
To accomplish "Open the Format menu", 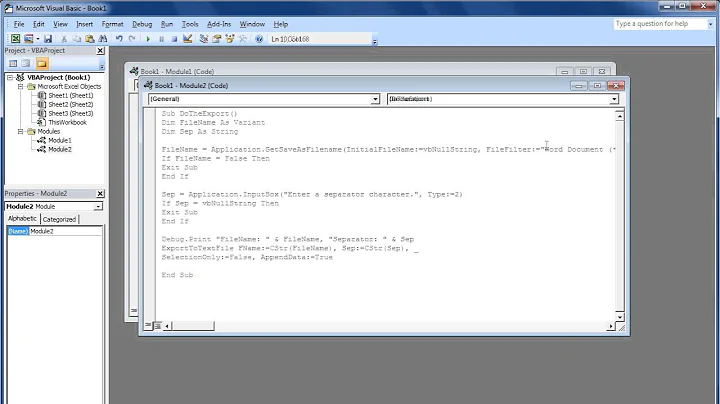I will point(112,24).
